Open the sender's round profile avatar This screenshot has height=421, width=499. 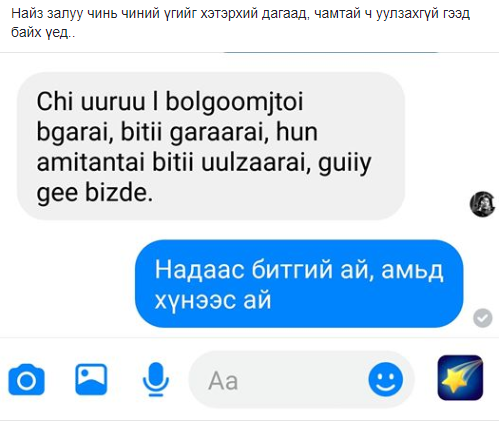[482, 204]
